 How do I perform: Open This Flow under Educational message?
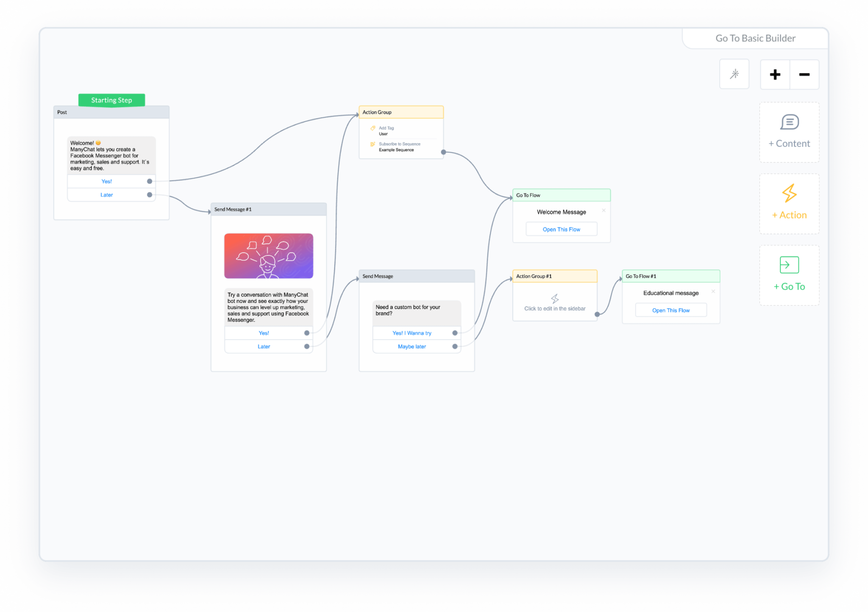pyautogui.click(x=670, y=310)
